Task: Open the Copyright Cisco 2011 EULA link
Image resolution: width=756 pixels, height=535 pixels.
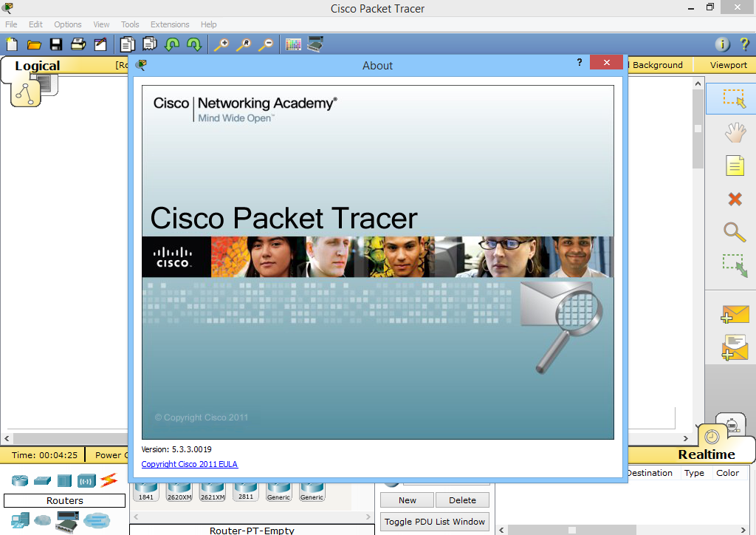Action: 189,463
